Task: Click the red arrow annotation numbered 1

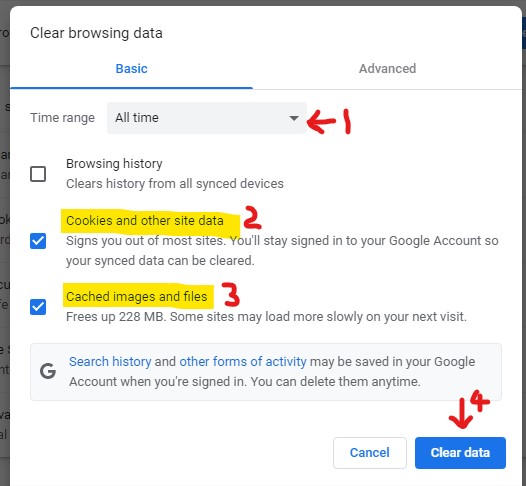Action: tap(321, 122)
